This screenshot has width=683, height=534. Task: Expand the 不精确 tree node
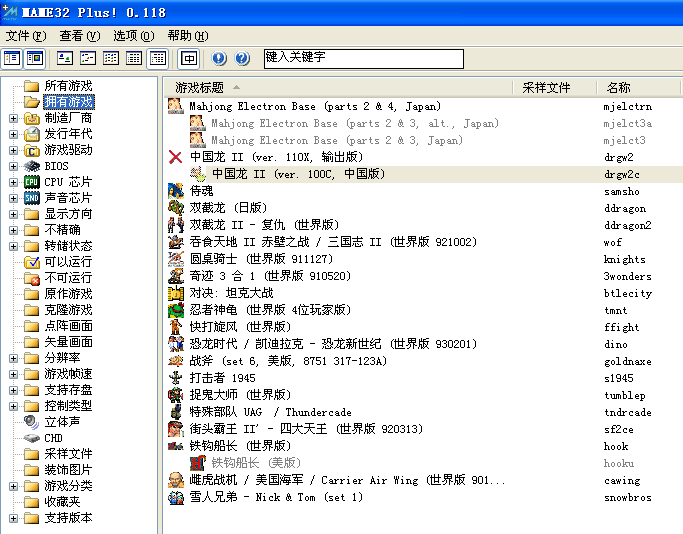click(14, 230)
